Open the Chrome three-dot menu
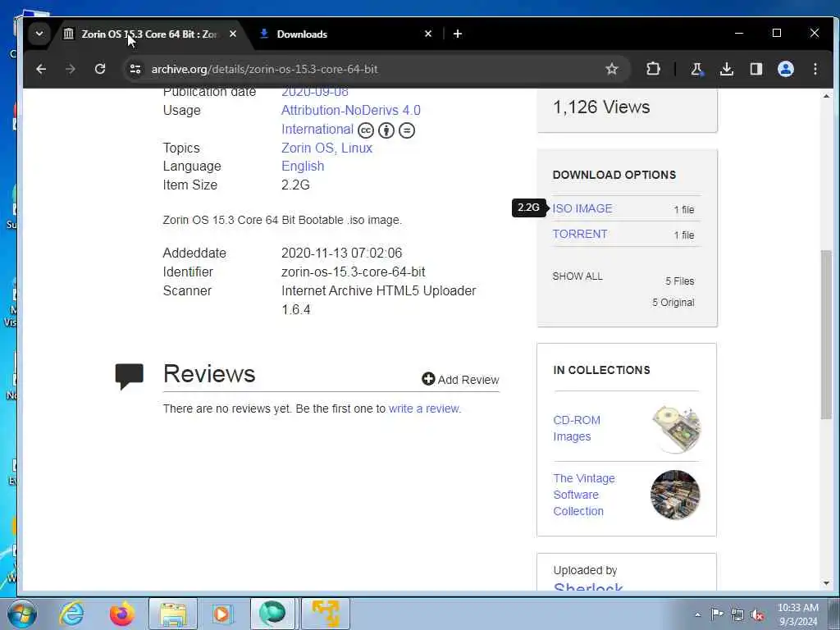Image resolution: width=840 pixels, height=630 pixels. point(815,69)
